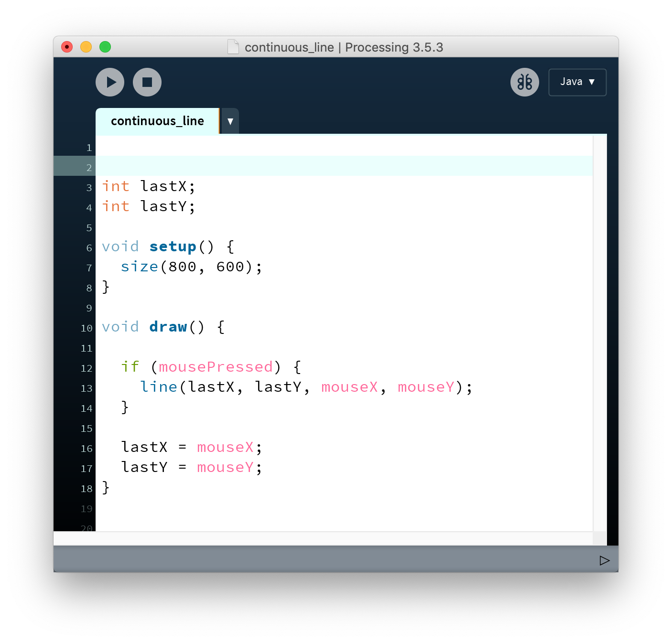Viewport: 672px width, 643px height.
Task: Stop the running sketch
Action: pos(147,82)
